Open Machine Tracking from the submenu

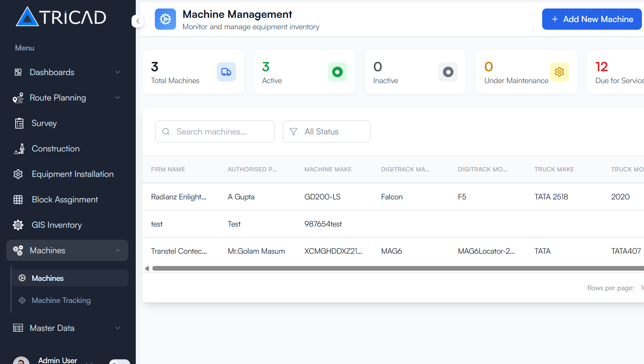click(x=61, y=300)
